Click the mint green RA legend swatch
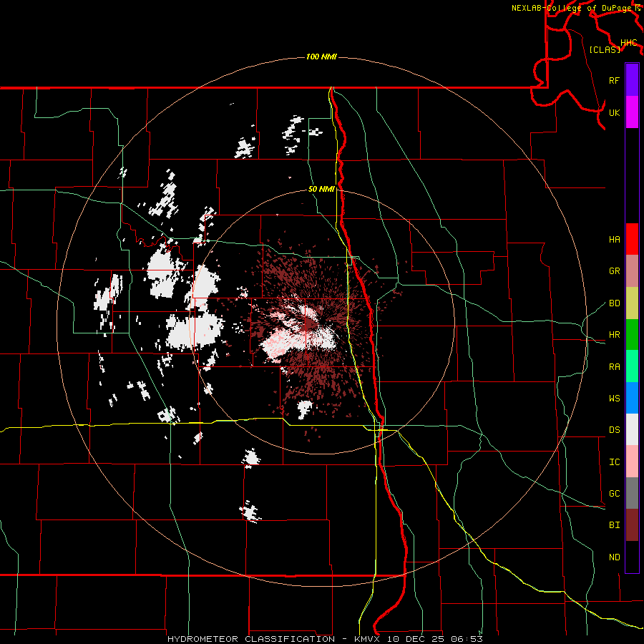644x644 pixels. click(x=632, y=366)
